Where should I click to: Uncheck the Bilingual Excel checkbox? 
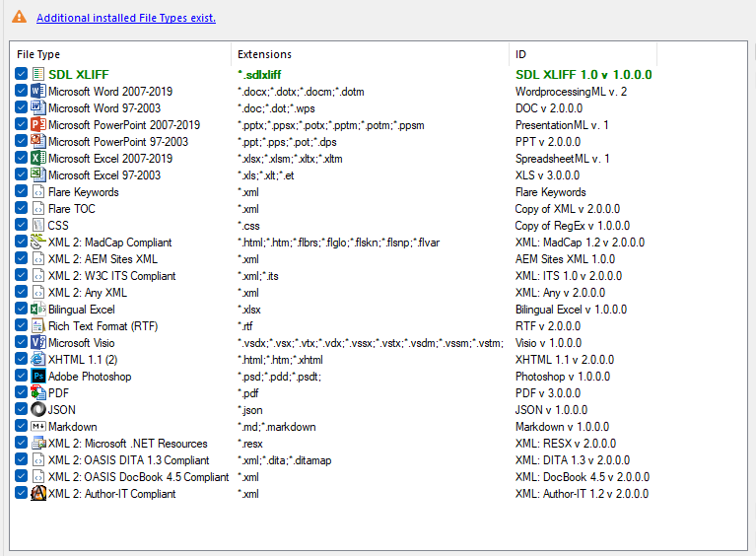(x=21, y=309)
